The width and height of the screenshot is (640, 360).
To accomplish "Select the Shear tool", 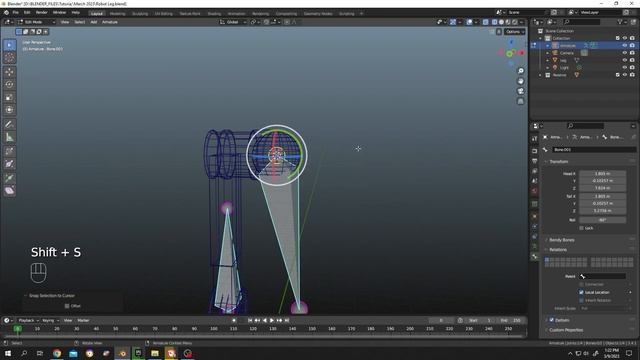I will point(9,191).
